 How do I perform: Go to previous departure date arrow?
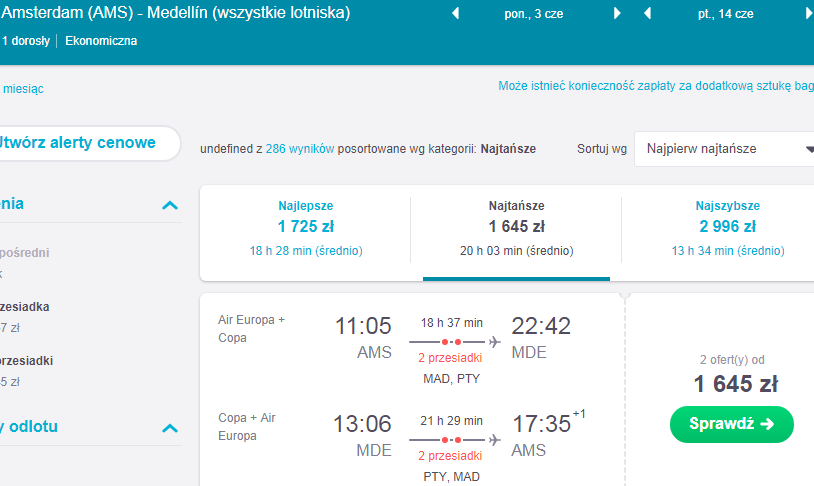455,13
